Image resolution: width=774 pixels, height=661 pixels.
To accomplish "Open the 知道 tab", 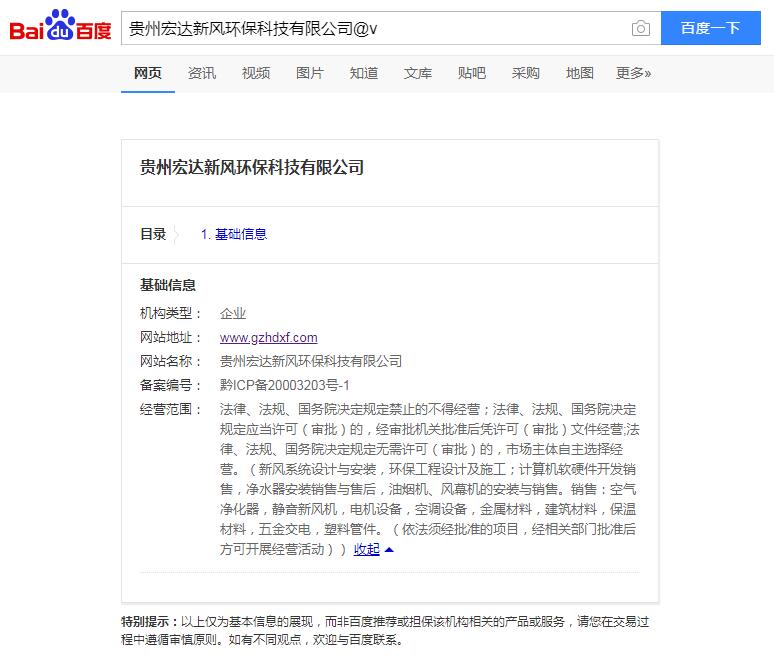I will click(x=364, y=73).
